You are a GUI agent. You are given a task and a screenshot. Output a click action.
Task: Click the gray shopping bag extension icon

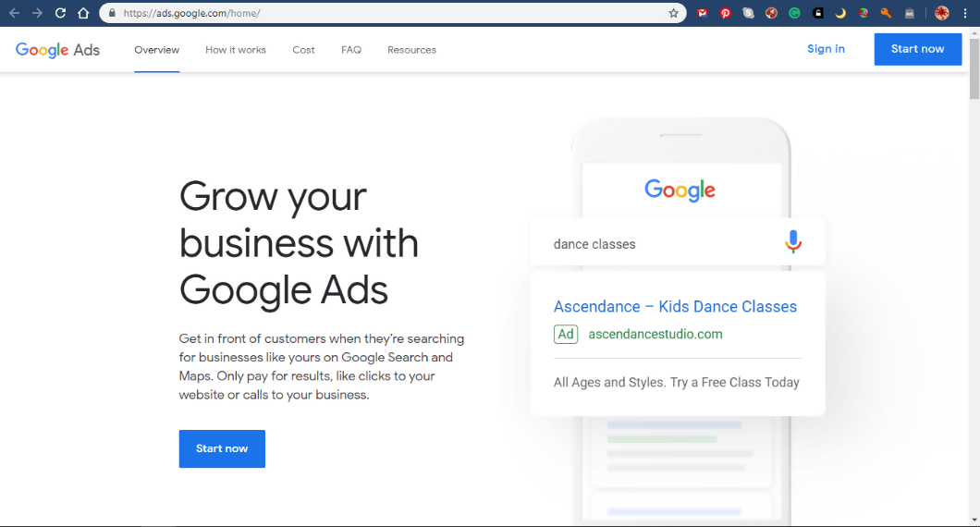click(910, 13)
